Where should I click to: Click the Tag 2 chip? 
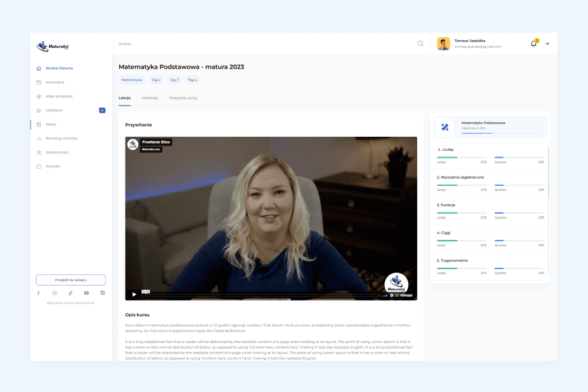click(156, 80)
